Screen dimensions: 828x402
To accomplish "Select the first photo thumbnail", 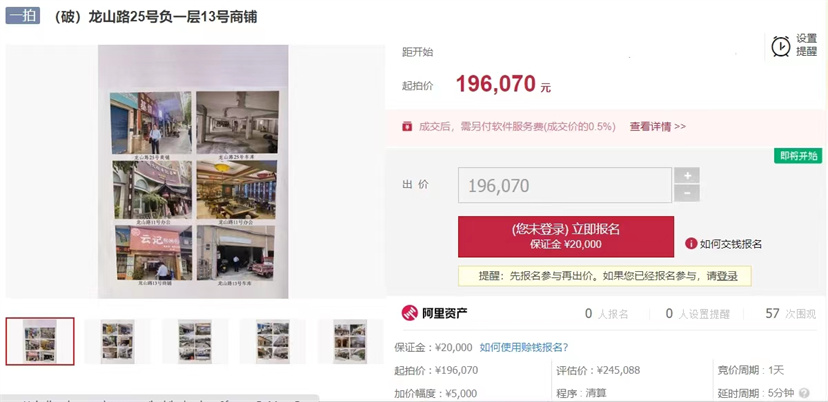I will [40, 341].
